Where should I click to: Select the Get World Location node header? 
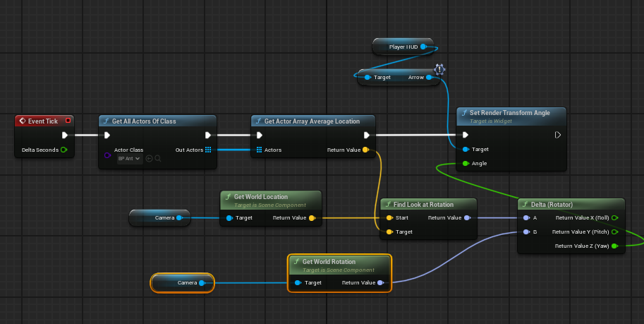pos(271,200)
